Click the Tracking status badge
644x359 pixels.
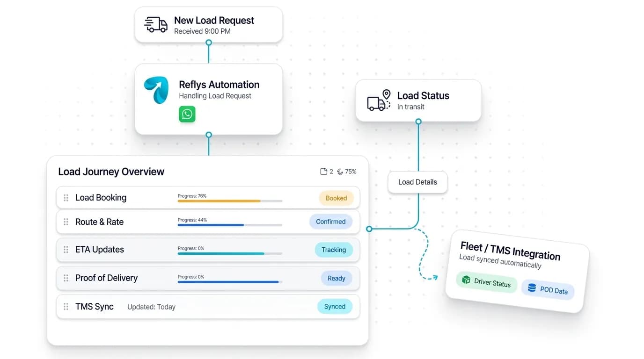click(333, 250)
